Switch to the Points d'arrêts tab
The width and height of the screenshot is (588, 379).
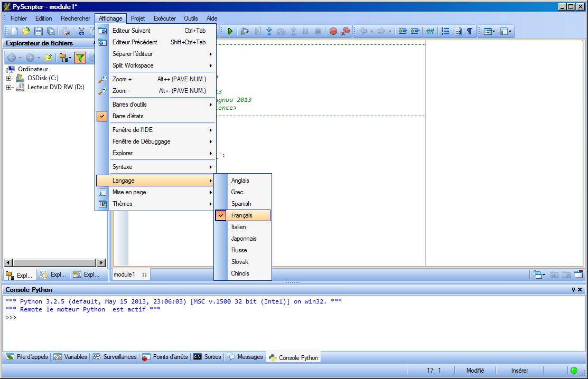(x=165, y=357)
